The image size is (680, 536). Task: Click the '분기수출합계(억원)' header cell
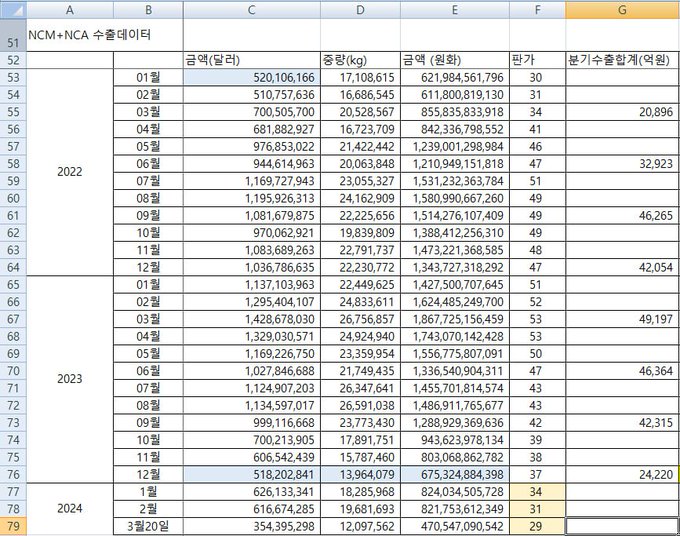(622, 60)
